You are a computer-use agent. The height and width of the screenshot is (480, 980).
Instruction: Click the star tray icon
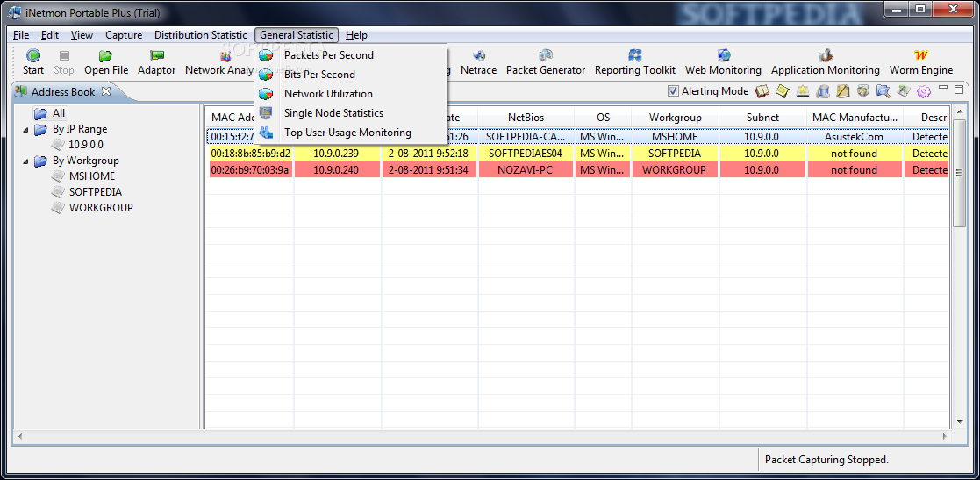(x=803, y=91)
